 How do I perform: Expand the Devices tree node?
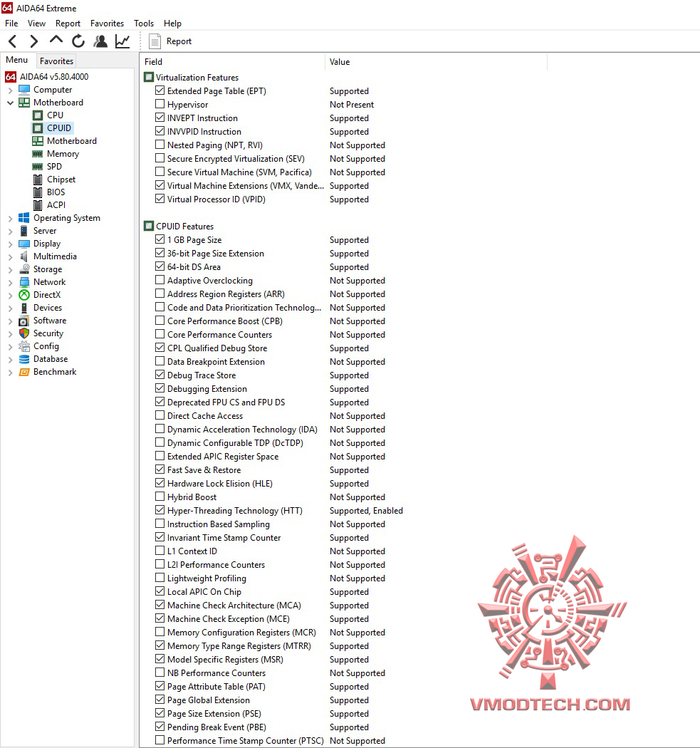pyautogui.click(x=10, y=308)
